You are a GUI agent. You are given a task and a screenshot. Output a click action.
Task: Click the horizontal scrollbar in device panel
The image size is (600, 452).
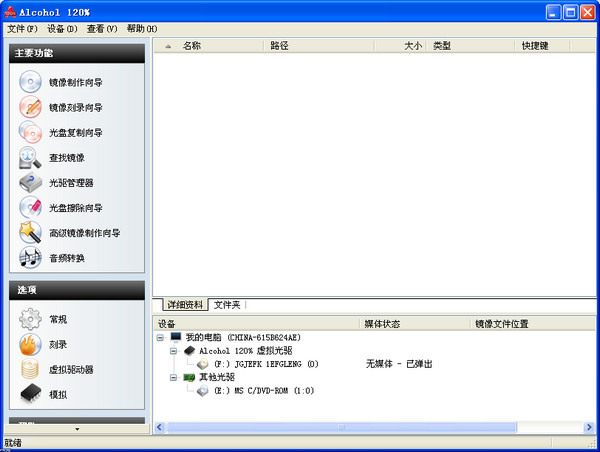(370, 427)
